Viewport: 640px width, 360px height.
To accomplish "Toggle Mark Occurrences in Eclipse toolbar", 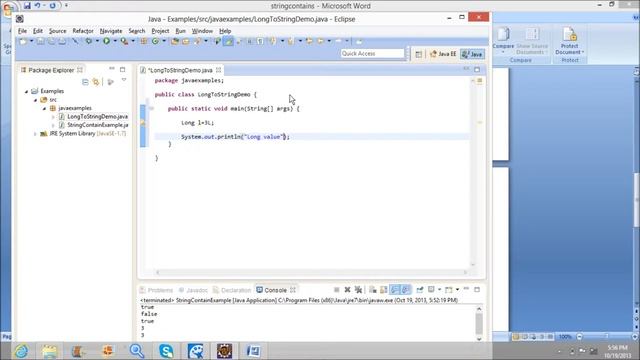I will pyautogui.click(x=228, y=41).
